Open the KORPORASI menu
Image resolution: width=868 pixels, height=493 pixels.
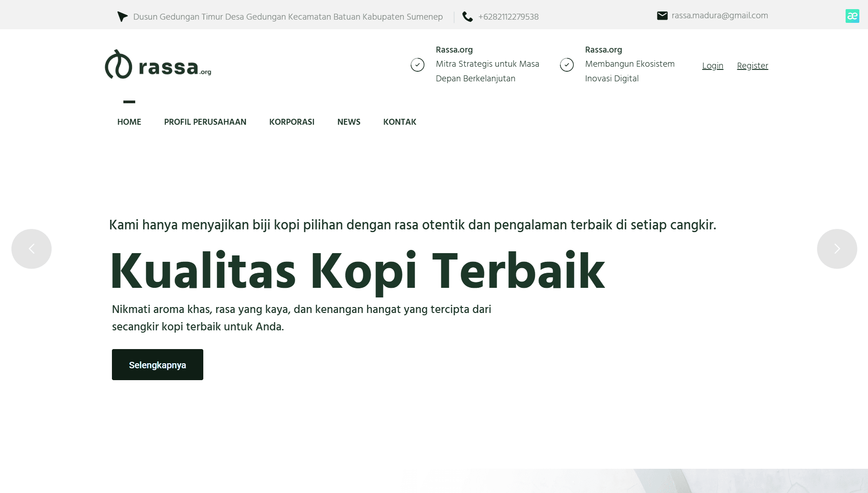pos(292,122)
